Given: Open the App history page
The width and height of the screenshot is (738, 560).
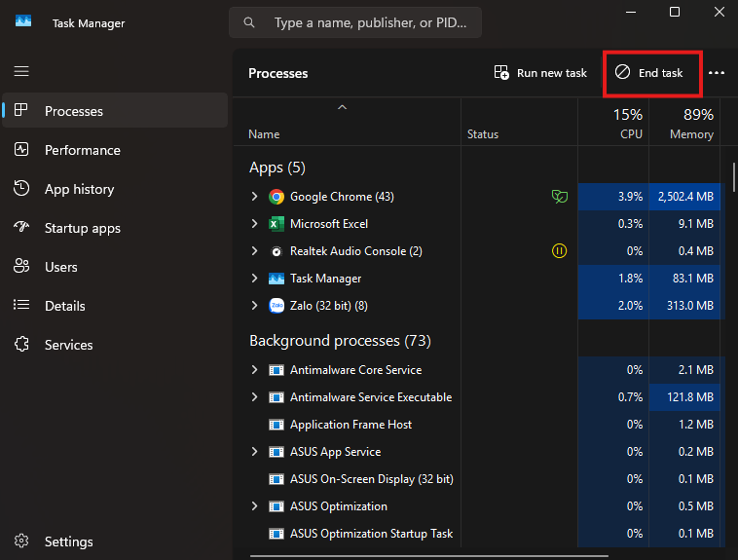Looking at the screenshot, I should click(x=115, y=189).
